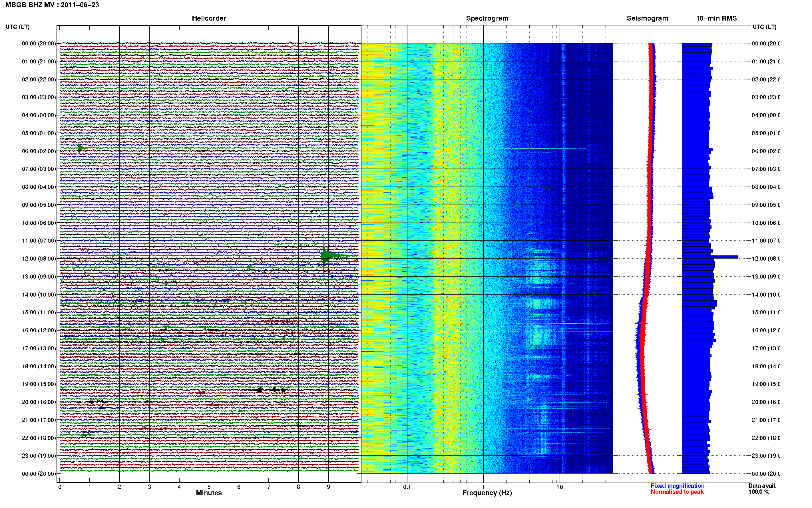Click the right-hand UTC (LT) axis header
The image size is (812, 508).
click(764, 27)
